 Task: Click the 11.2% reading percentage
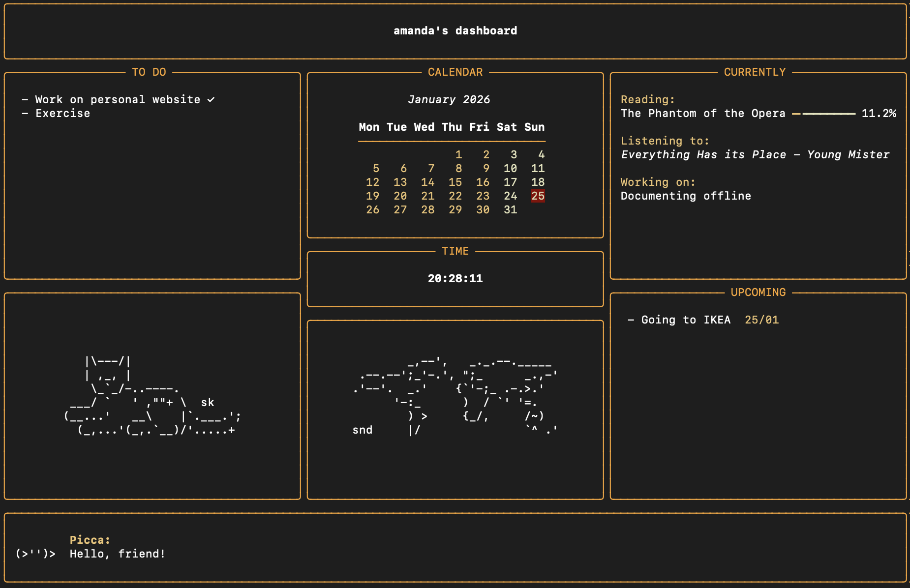(879, 114)
